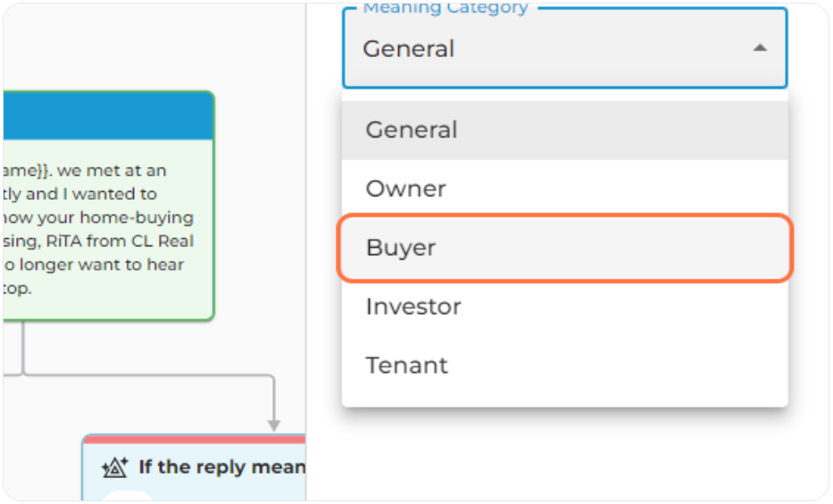Collapse the Meaning Category dropdown arrow
The width and height of the screenshot is (833, 504).
(760, 48)
